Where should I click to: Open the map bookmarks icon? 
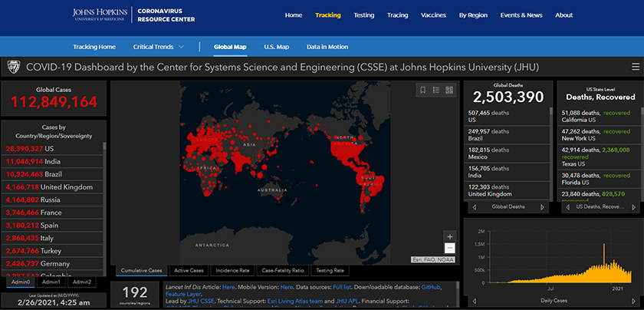coord(422,90)
